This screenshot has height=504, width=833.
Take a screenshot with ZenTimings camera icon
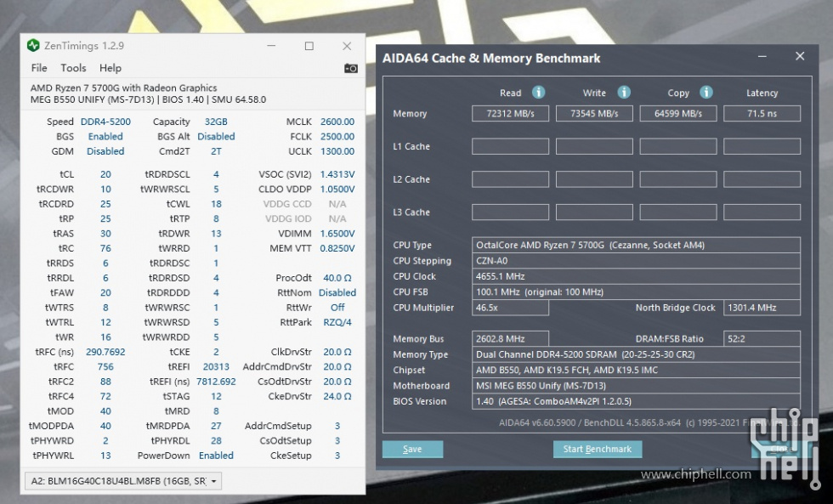pos(350,68)
